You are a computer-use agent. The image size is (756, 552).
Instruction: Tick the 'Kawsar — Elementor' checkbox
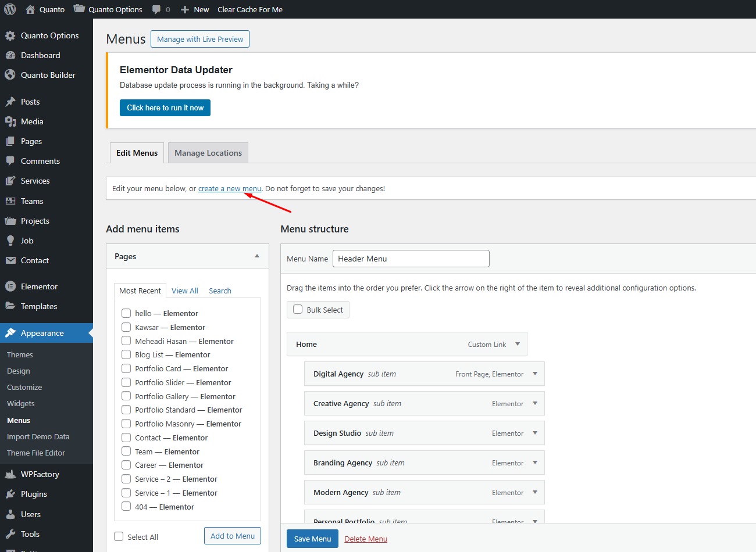126,327
